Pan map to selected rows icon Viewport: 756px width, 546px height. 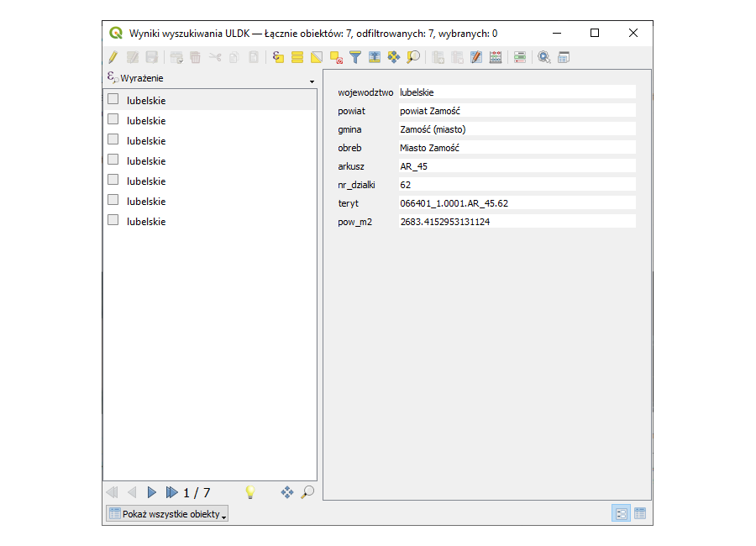pyautogui.click(x=393, y=57)
